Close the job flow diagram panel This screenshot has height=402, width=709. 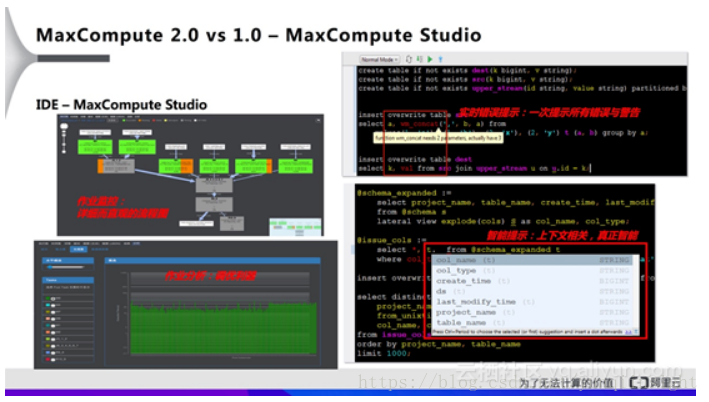click(318, 121)
